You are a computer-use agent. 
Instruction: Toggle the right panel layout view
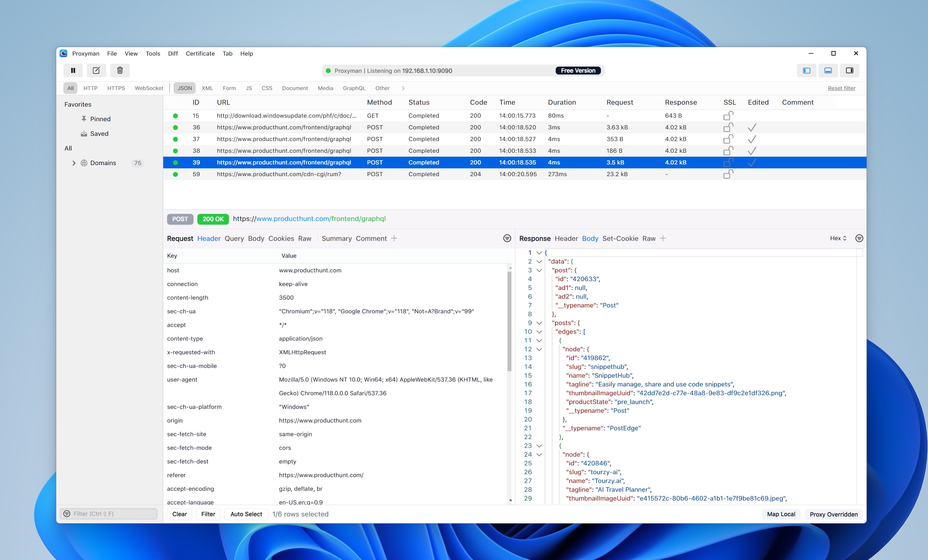[850, 71]
